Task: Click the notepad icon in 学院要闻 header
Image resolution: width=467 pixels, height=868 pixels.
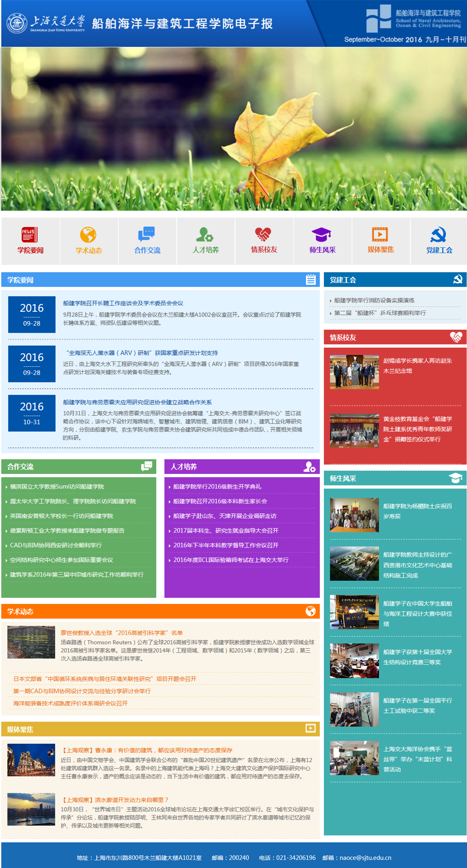Action: [310, 280]
